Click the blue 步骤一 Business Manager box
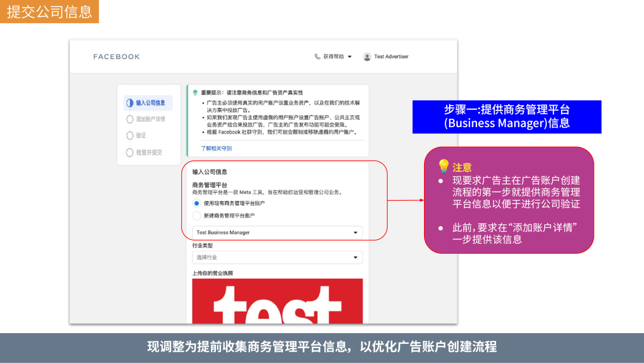The height and width of the screenshot is (363, 644). click(x=507, y=116)
